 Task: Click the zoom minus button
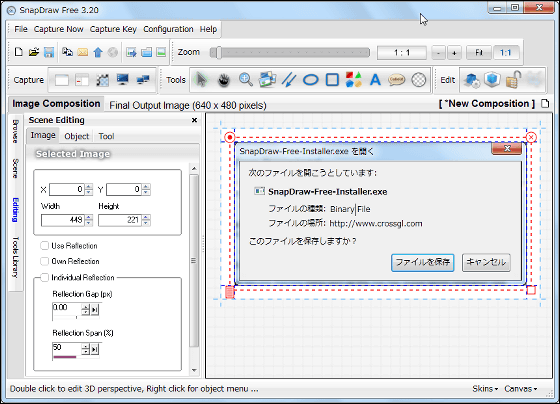click(438, 53)
